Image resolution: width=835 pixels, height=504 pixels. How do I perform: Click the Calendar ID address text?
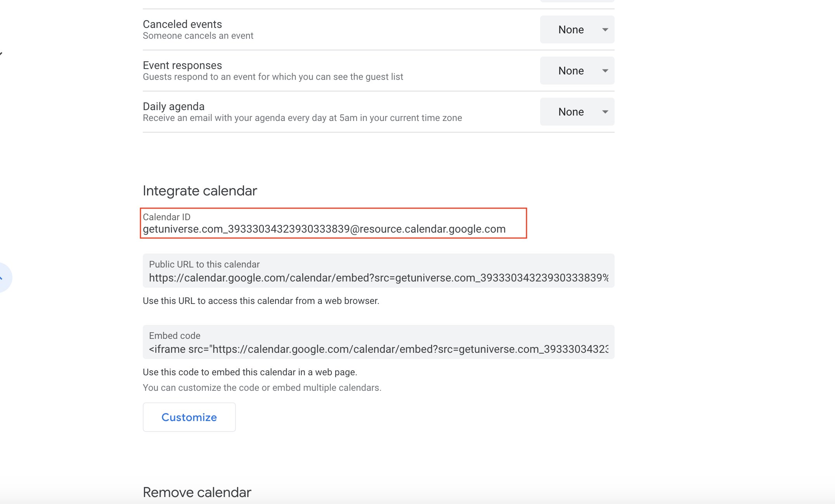tap(324, 229)
